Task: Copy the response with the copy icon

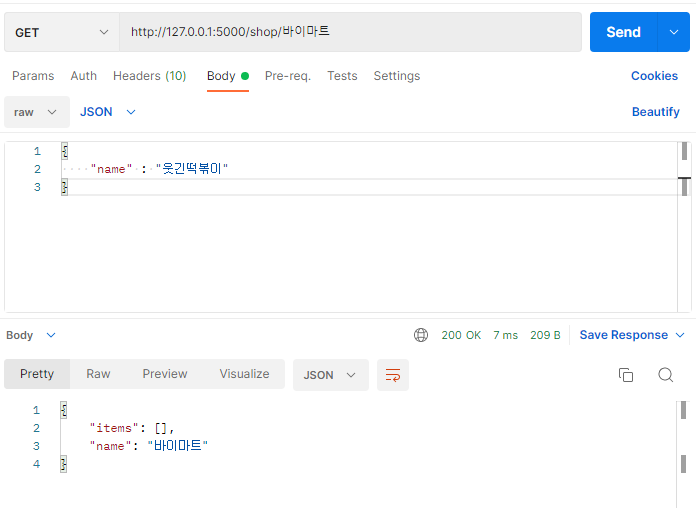Action: pyautogui.click(x=626, y=375)
